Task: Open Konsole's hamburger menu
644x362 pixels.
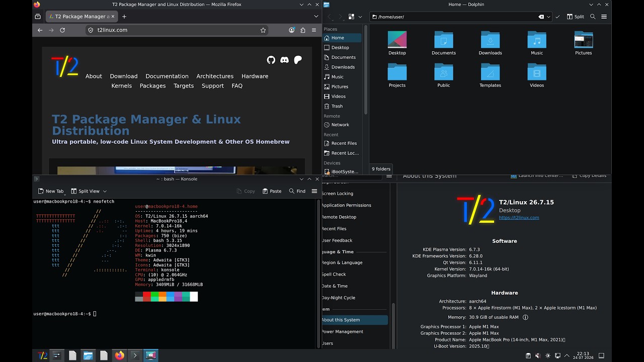Action: 314,191
